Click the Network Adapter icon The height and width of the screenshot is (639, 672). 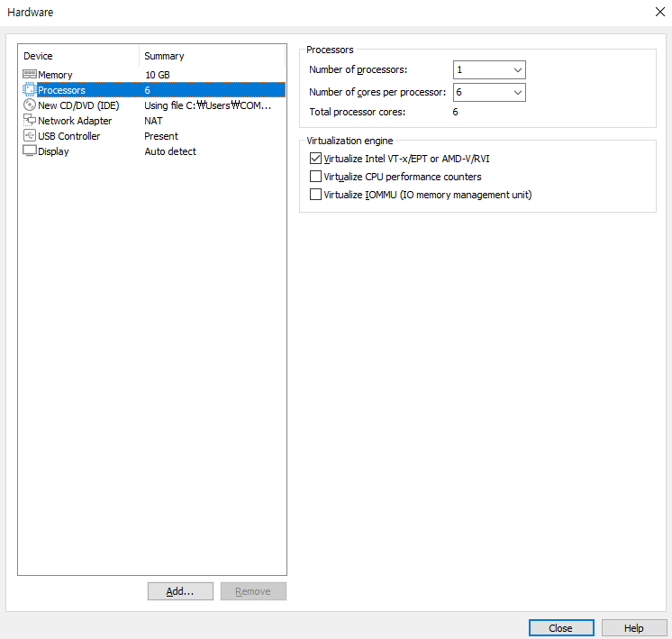(x=30, y=120)
